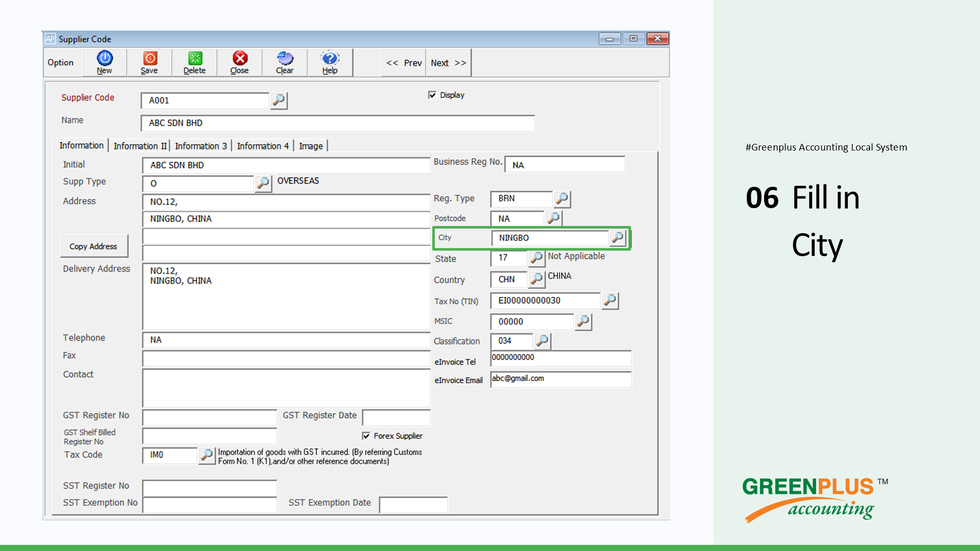Click the Telephone field
980x551 pixels.
pyautogui.click(x=286, y=340)
